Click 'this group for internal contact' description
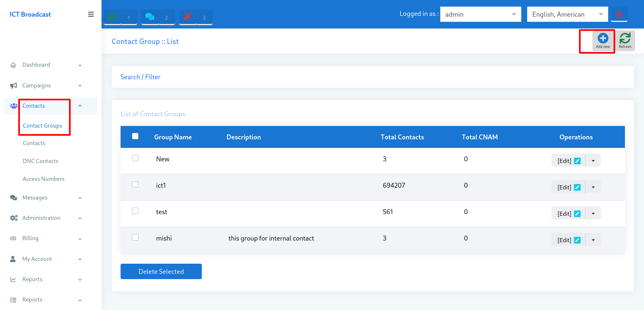The width and height of the screenshot is (644, 310). coord(271,238)
